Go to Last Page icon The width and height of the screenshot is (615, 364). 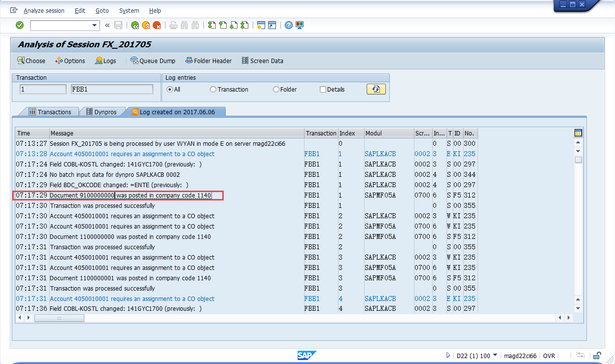coord(244,25)
